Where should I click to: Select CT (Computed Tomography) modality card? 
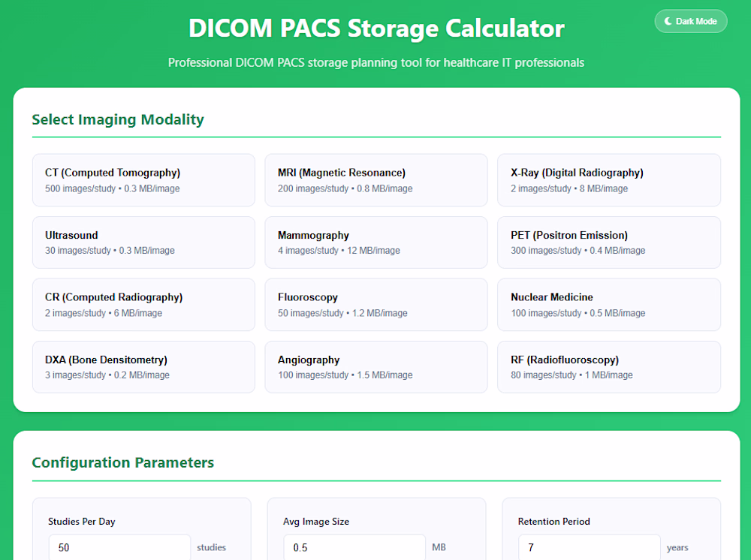143,180
